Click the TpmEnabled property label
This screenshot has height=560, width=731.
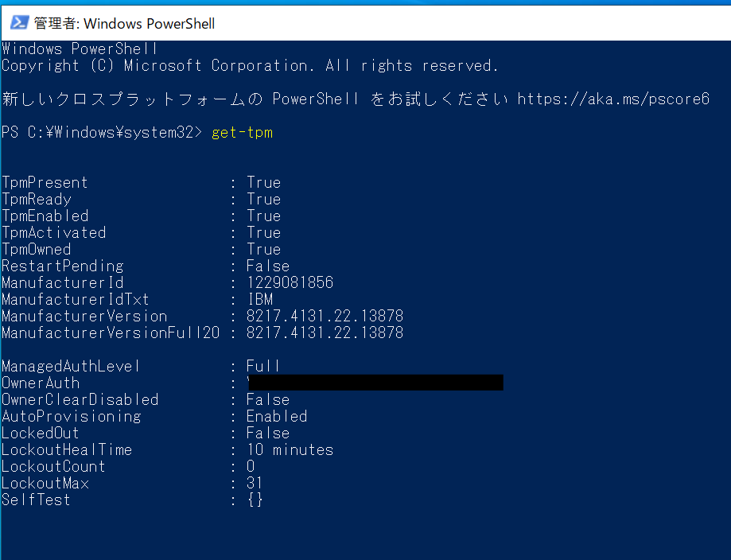[45, 216]
